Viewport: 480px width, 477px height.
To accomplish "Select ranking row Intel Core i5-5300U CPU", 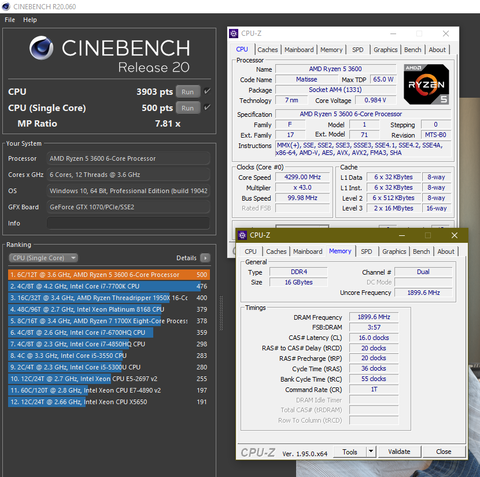I will tap(109, 367).
